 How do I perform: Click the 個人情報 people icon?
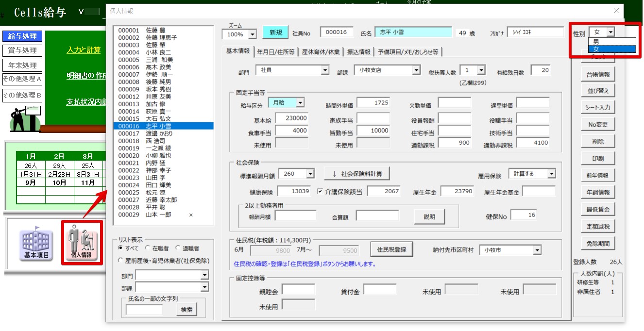[82, 242]
